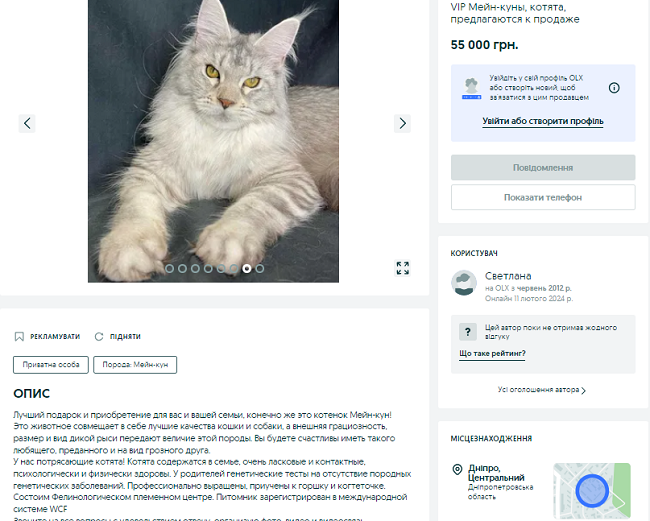The image size is (650, 521).
Task: Click the Приватна особа tag
Action: click(51, 365)
